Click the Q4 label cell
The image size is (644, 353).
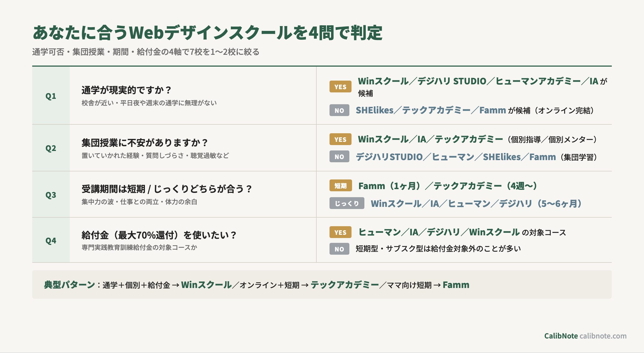[x=51, y=240]
